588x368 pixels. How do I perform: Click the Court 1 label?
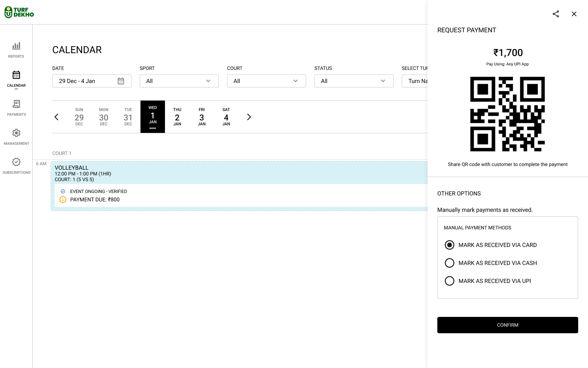(62, 153)
